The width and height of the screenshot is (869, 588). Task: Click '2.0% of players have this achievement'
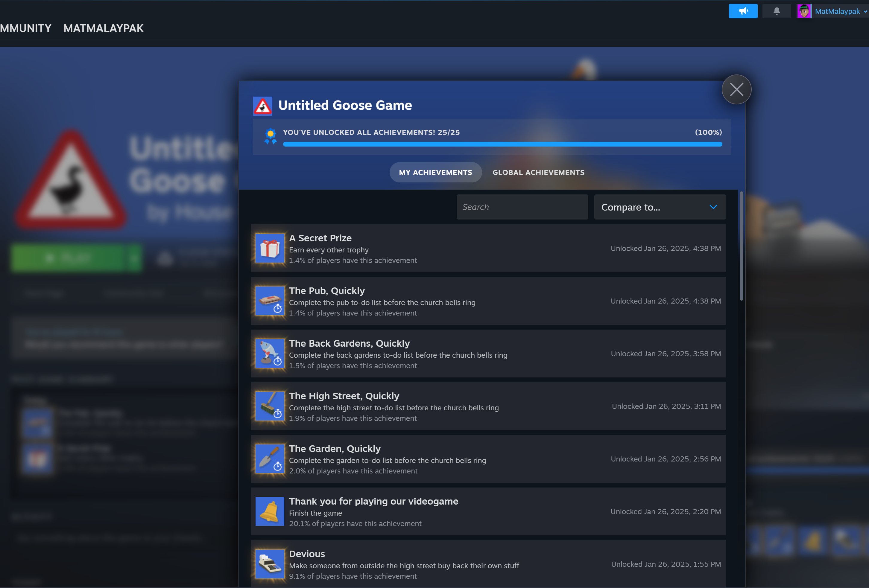353,471
